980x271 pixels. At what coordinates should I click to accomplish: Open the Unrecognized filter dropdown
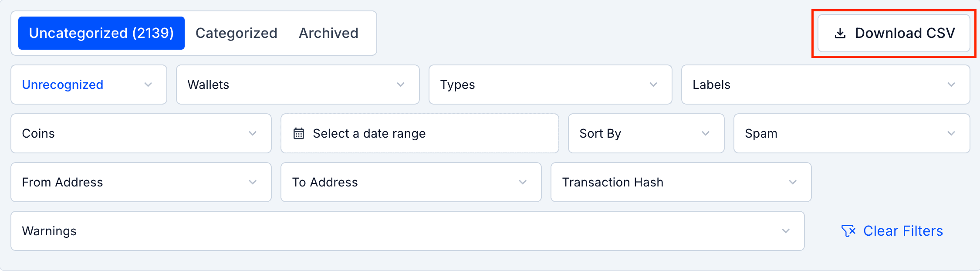(x=88, y=85)
